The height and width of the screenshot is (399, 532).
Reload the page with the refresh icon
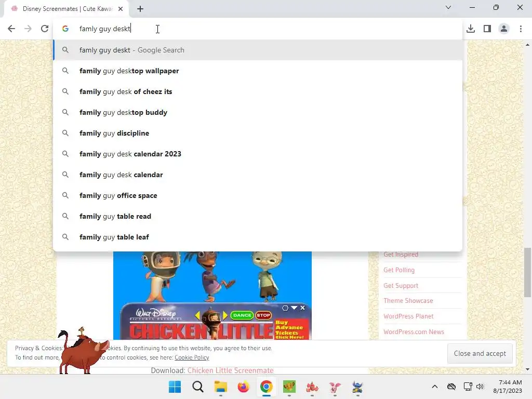pyautogui.click(x=45, y=29)
